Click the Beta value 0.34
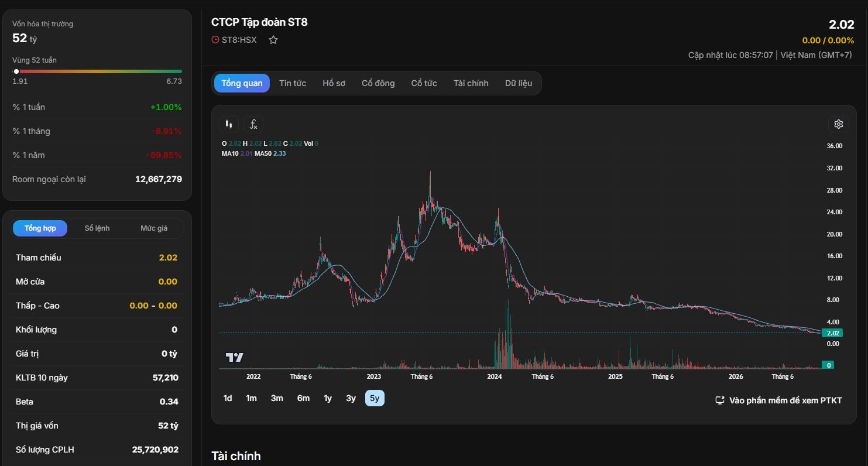The height and width of the screenshot is (466, 868). click(x=169, y=402)
